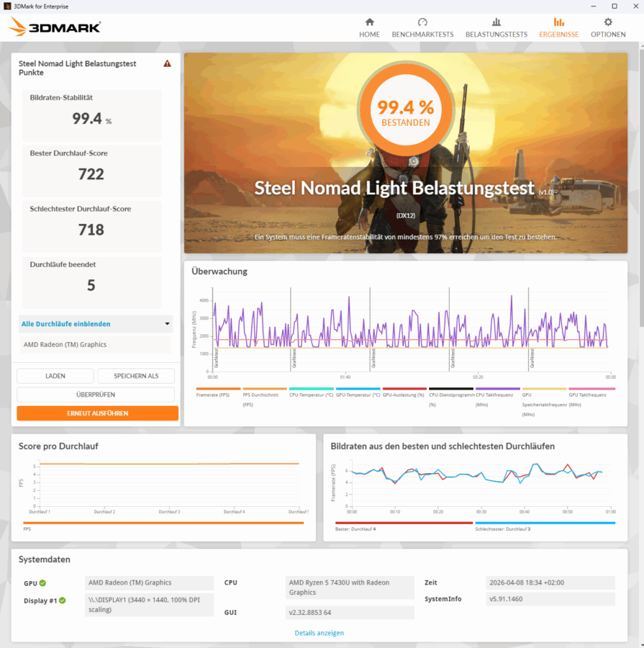Open Optionen gear icon
Viewport: 644px width, 648px height.
click(607, 22)
